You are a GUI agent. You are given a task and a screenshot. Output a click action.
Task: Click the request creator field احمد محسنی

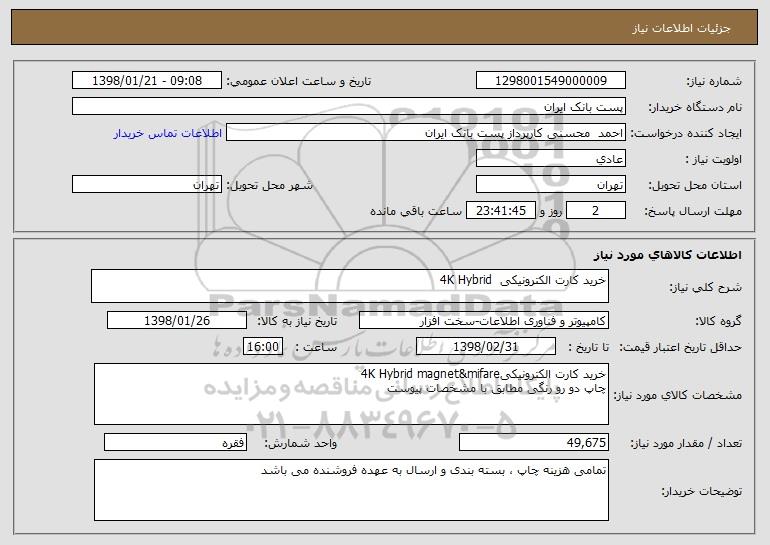[x=426, y=132]
